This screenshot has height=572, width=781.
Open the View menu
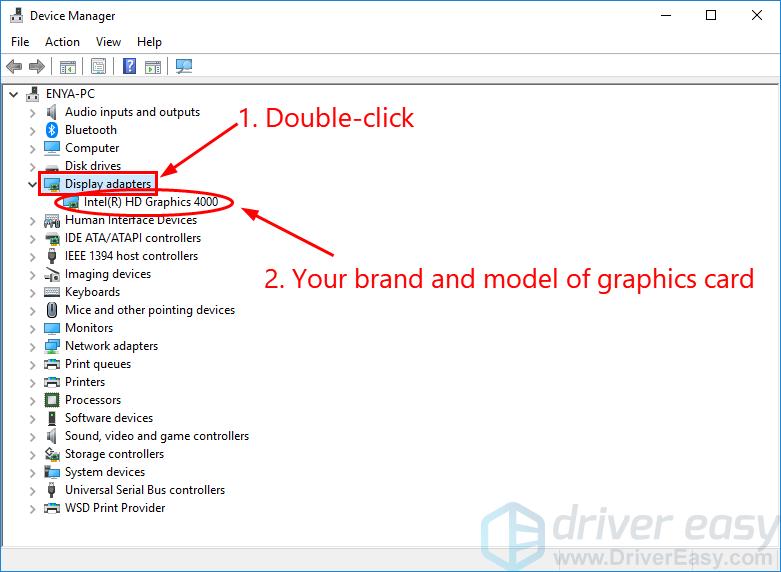click(108, 42)
